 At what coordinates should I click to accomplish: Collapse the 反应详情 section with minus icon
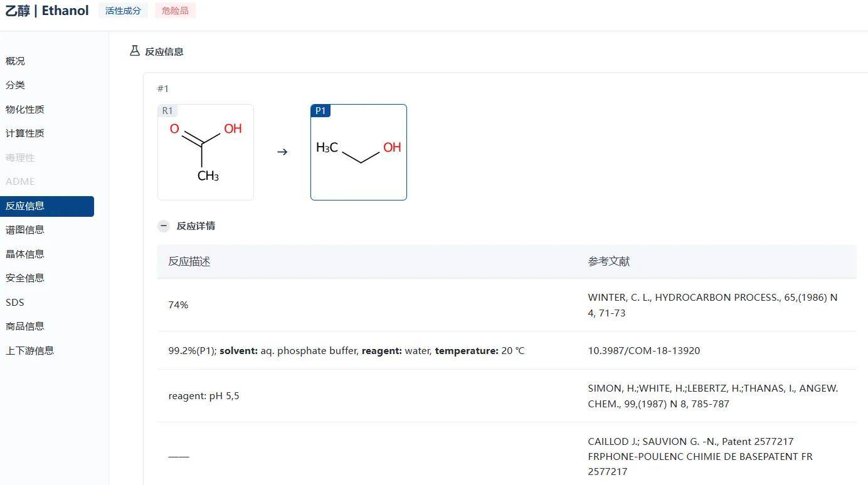[164, 226]
